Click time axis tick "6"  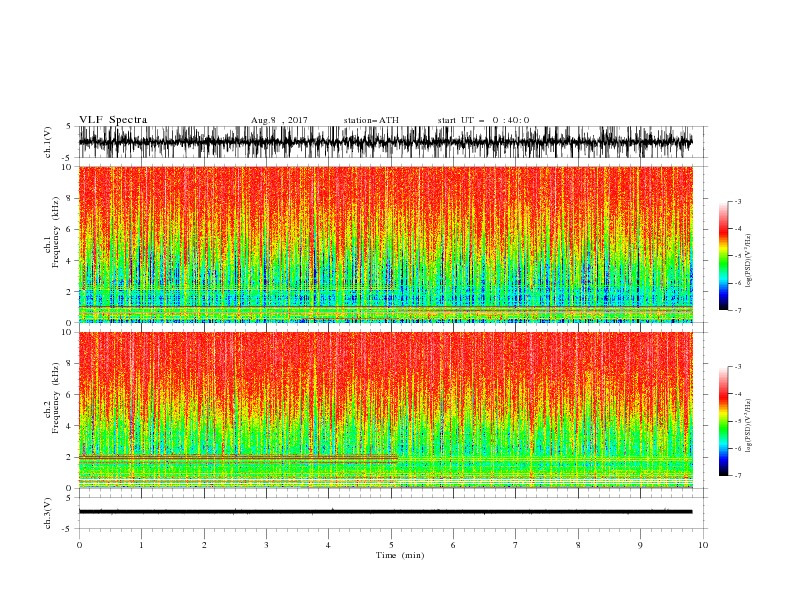453,545
